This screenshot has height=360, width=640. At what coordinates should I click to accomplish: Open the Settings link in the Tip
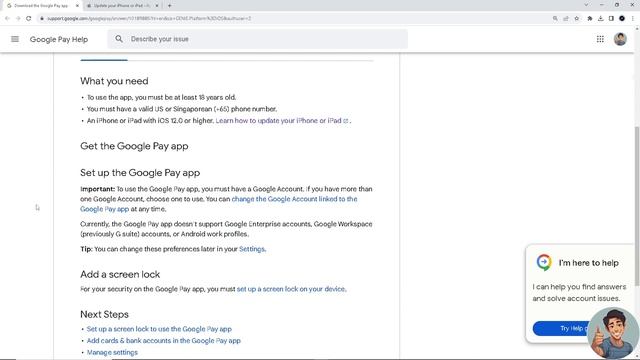(x=252, y=249)
